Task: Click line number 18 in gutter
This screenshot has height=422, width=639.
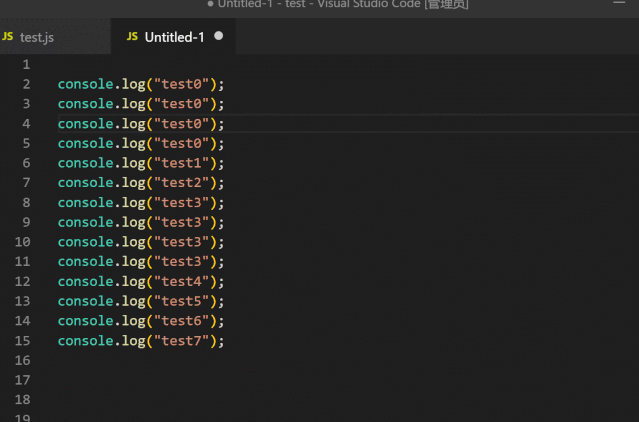Action: pyautogui.click(x=22, y=400)
